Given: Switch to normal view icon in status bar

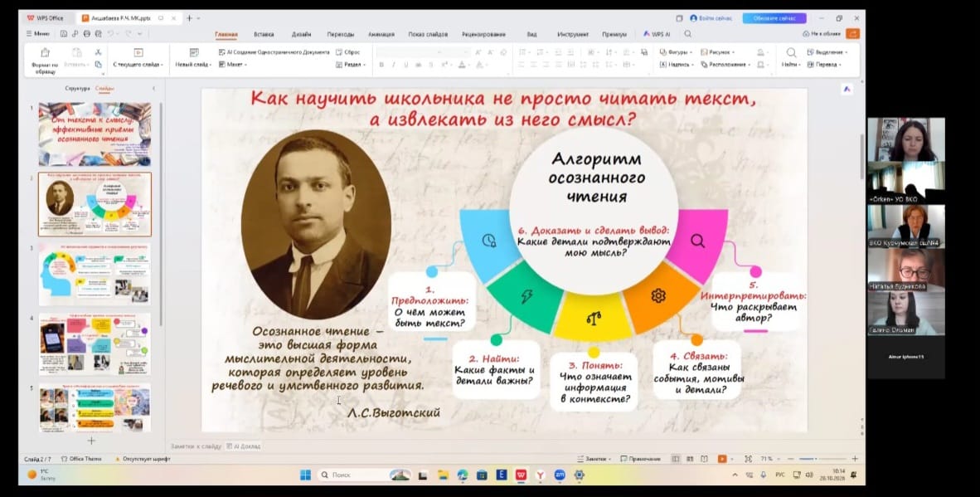Looking at the screenshot, I should point(676,459).
